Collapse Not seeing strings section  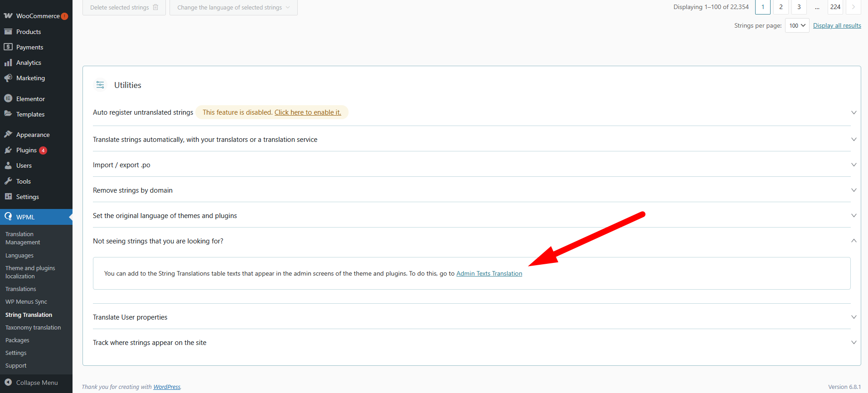[x=853, y=241]
